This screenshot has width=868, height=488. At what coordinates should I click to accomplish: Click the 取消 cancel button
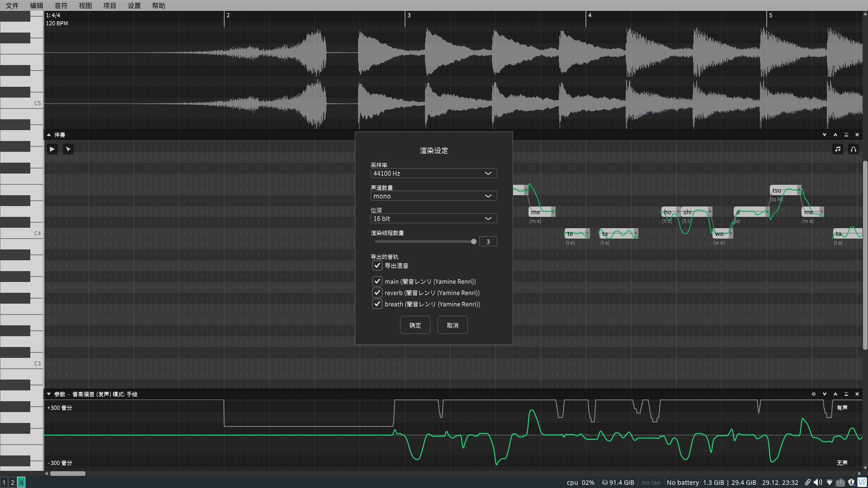coord(453,325)
